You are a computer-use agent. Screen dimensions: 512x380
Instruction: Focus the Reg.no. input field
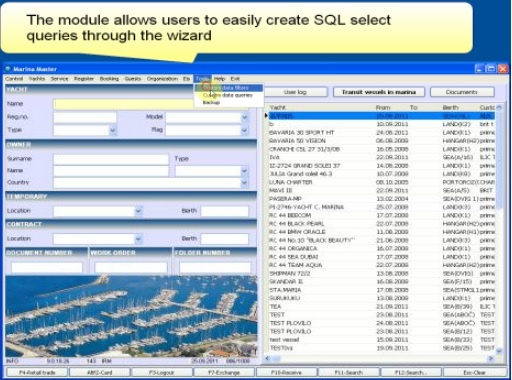pos(85,117)
